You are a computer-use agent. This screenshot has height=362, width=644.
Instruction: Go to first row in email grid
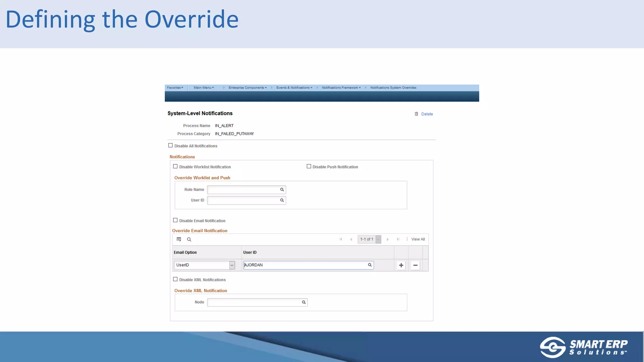[341, 239]
